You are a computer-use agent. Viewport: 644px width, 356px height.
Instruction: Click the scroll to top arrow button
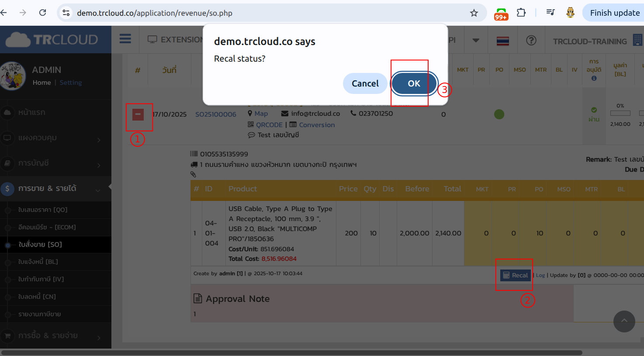coord(624,321)
